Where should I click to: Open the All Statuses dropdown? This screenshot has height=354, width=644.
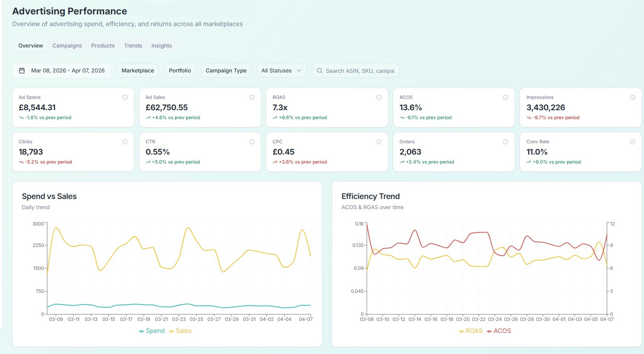pyautogui.click(x=281, y=70)
